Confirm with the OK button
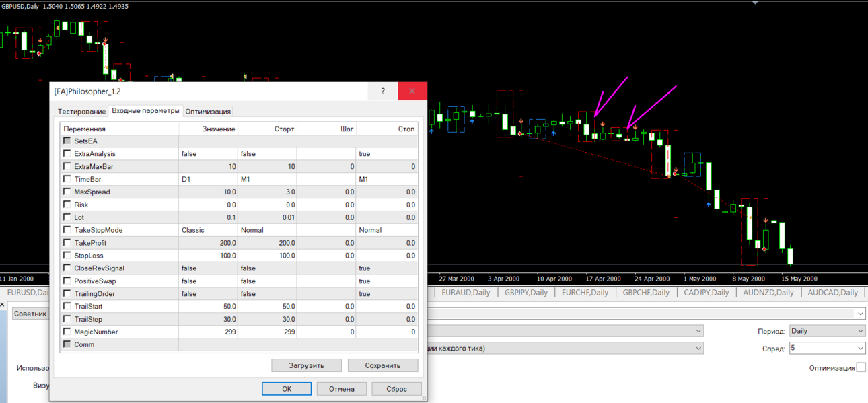Image resolution: width=868 pixels, height=403 pixels. [x=287, y=388]
